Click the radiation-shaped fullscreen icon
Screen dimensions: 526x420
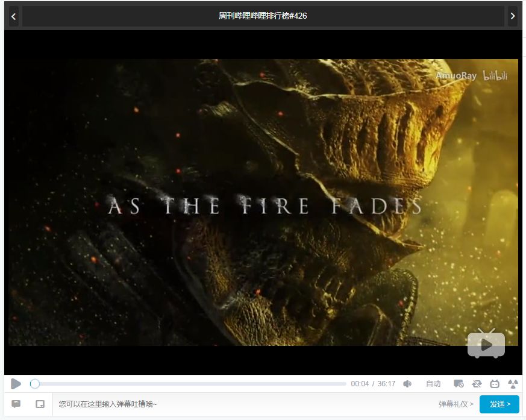pyautogui.click(x=513, y=384)
